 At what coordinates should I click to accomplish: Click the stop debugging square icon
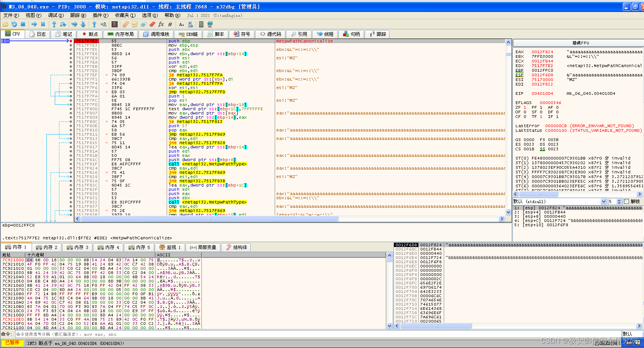point(23,24)
